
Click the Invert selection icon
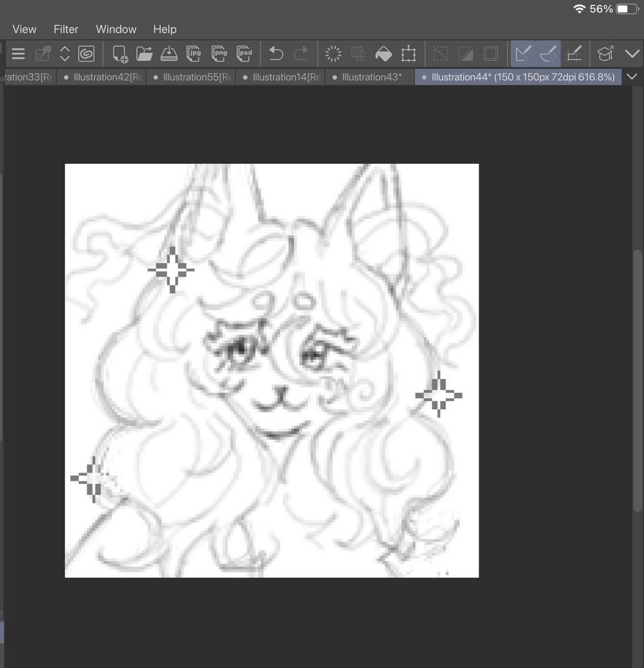[x=466, y=54]
